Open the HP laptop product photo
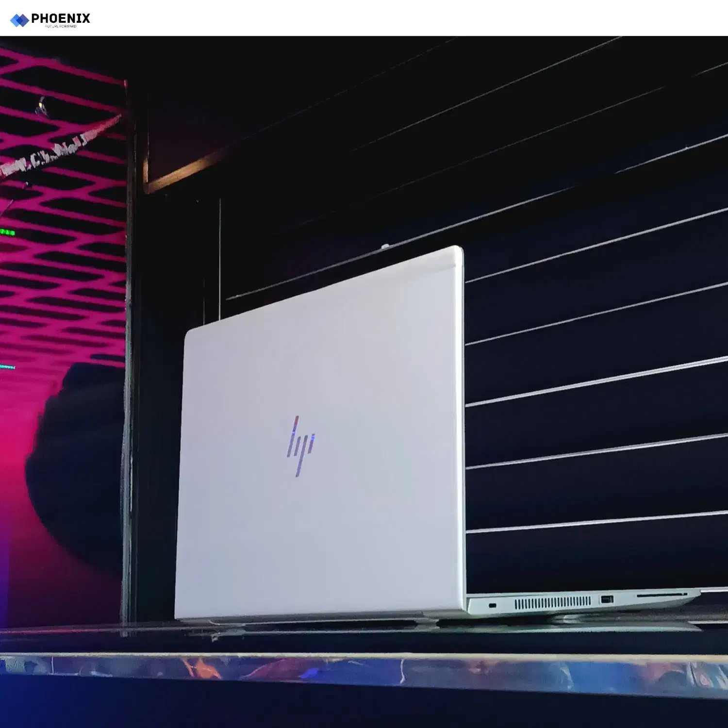The image size is (728, 728). (364, 382)
